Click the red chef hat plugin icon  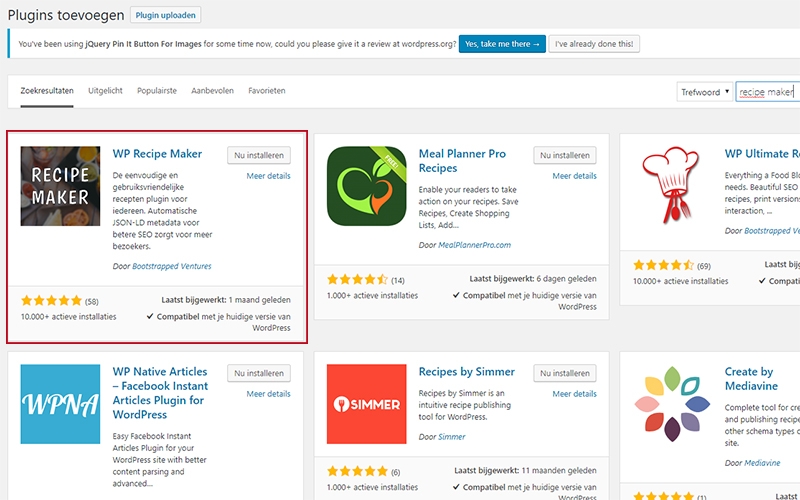tap(670, 185)
